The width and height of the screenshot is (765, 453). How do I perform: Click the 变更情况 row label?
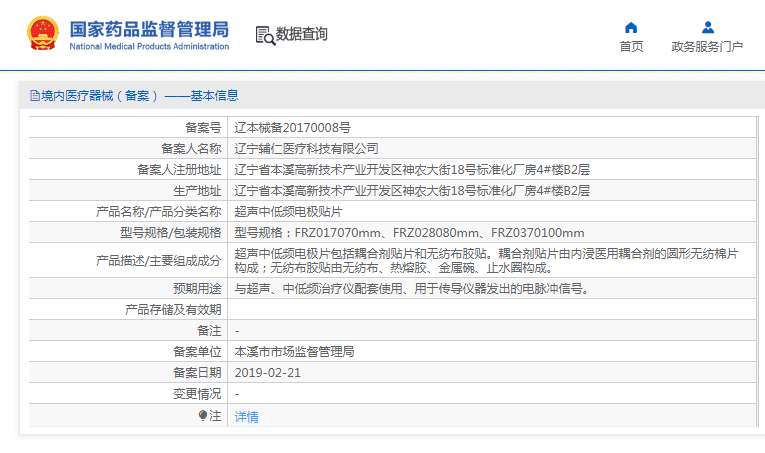pyautogui.click(x=197, y=394)
